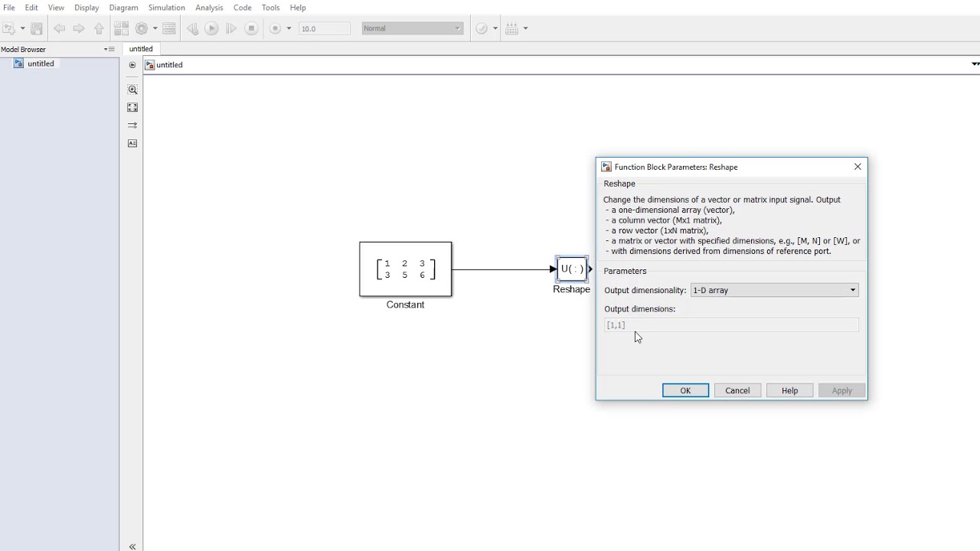Close the Function Block Parameters dialog

(857, 167)
